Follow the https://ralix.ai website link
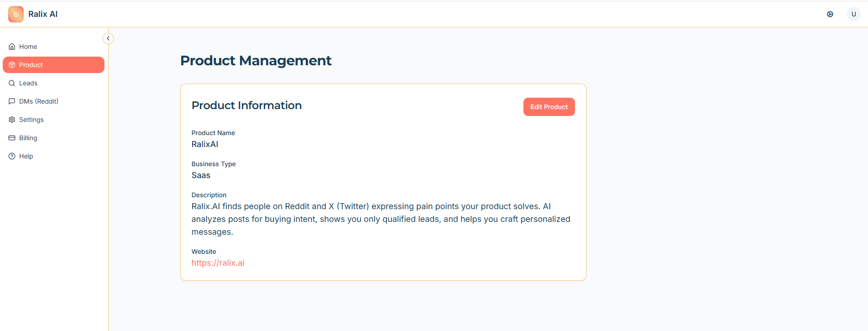The height and width of the screenshot is (331, 868). click(218, 263)
